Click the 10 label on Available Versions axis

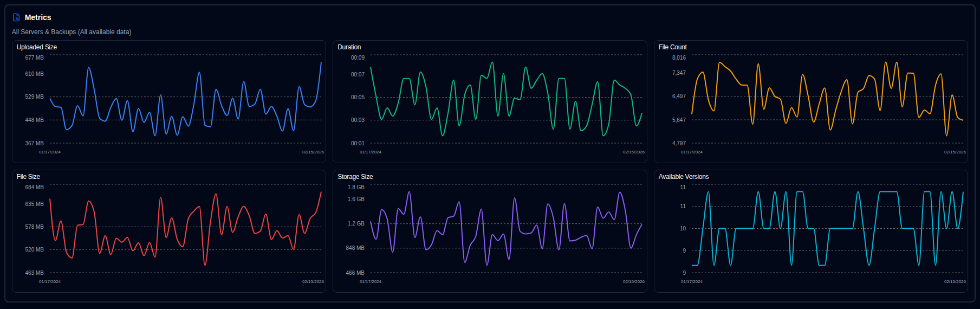click(x=683, y=228)
